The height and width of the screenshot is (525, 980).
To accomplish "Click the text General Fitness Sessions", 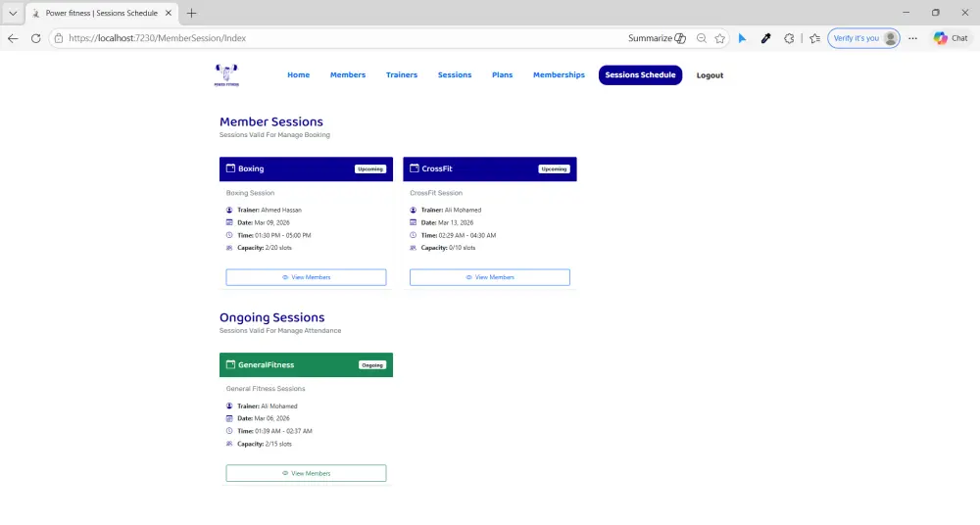I will [x=266, y=389].
